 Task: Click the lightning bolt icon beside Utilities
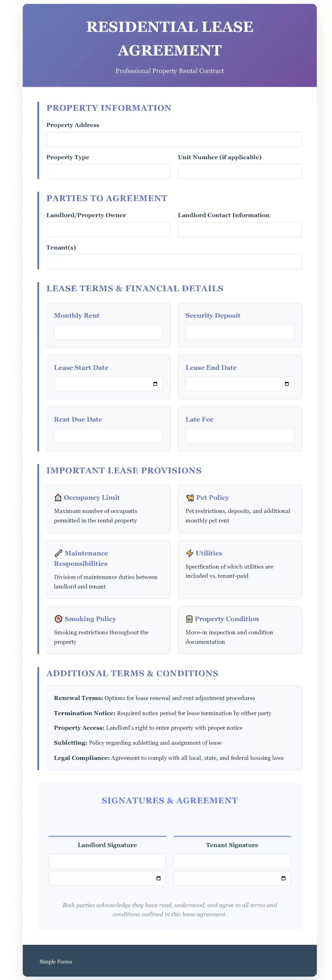[x=189, y=553]
